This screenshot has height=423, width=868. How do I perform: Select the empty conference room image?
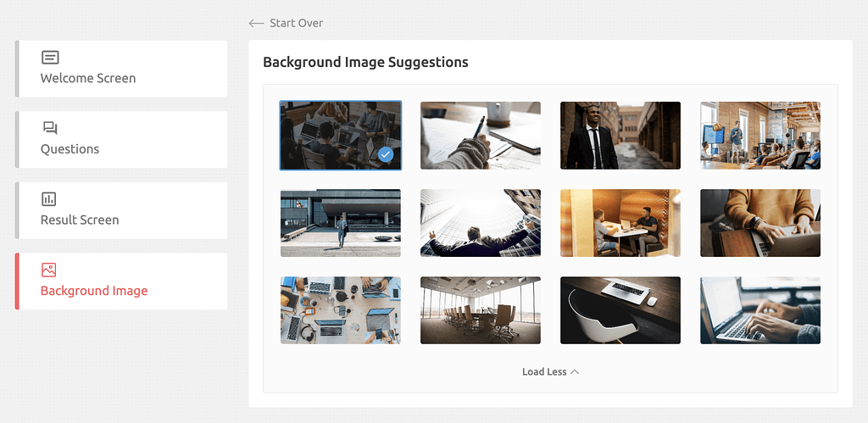click(480, 310)
